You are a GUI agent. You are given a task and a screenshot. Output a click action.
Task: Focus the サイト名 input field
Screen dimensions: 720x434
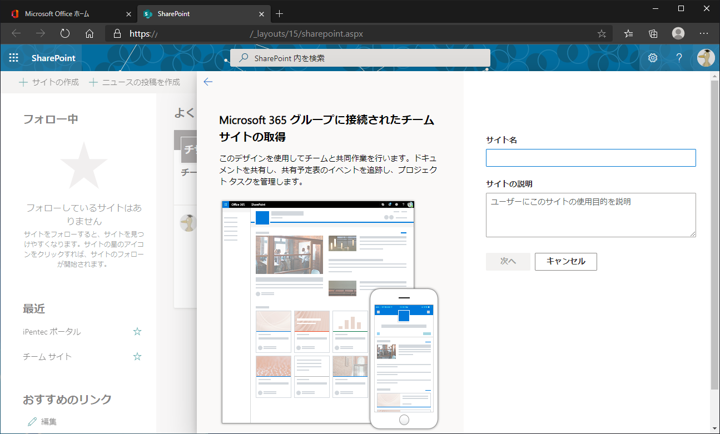591,158
